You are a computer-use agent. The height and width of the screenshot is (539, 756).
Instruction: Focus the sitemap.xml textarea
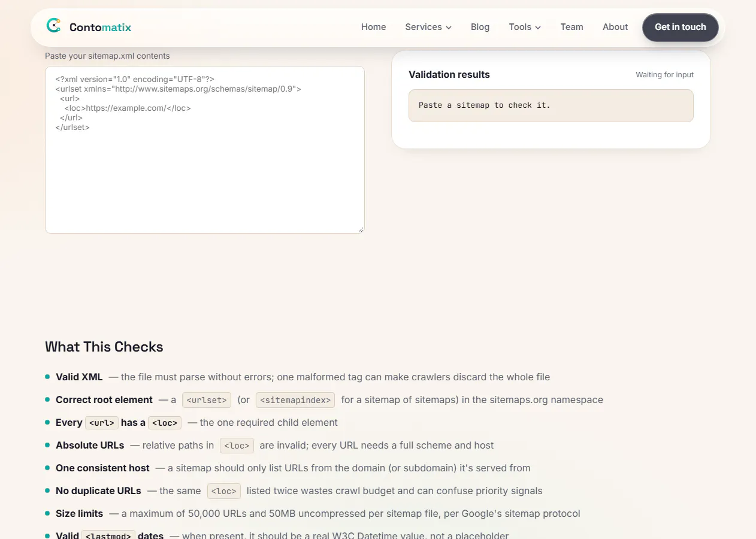[x=205, y=150]
